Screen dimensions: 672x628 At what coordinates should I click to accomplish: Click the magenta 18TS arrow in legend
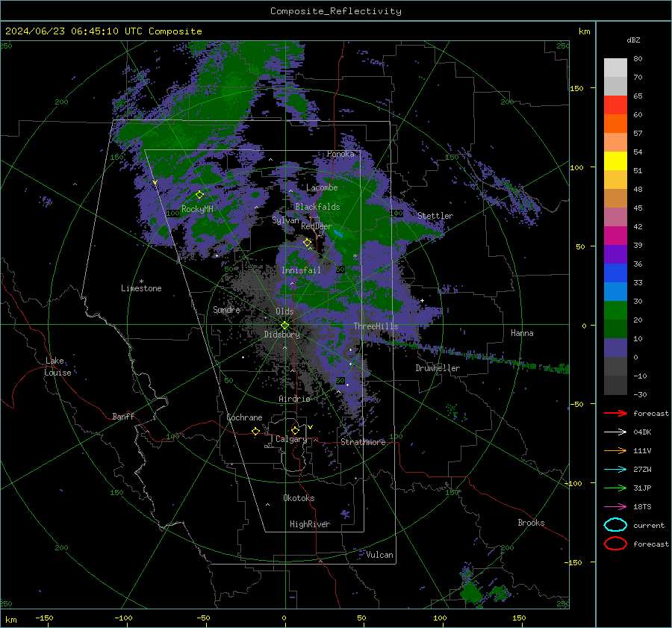(615, 506)
